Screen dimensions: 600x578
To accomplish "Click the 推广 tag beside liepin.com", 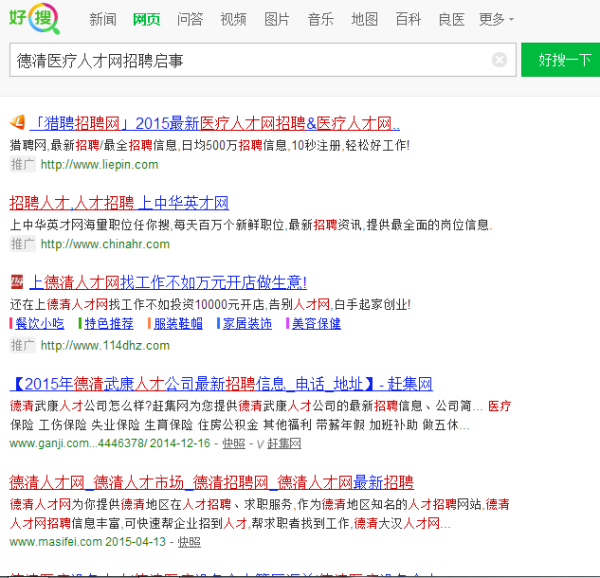I will click(x=22, y=164).
